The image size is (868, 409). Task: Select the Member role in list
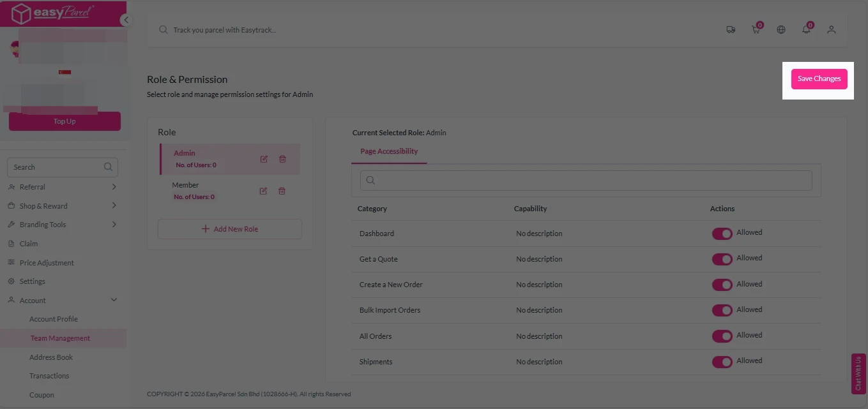(x=186, y=185)
